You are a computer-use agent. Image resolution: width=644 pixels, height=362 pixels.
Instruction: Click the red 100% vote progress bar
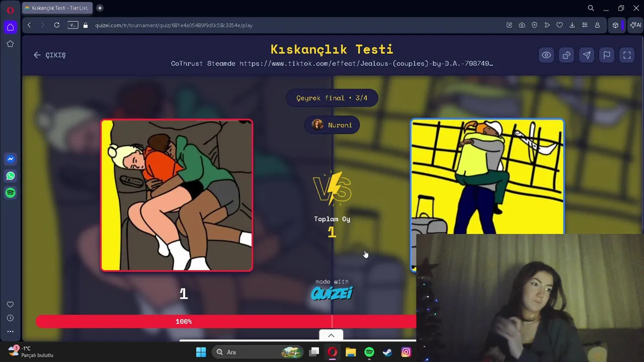(x=226, y=321)
